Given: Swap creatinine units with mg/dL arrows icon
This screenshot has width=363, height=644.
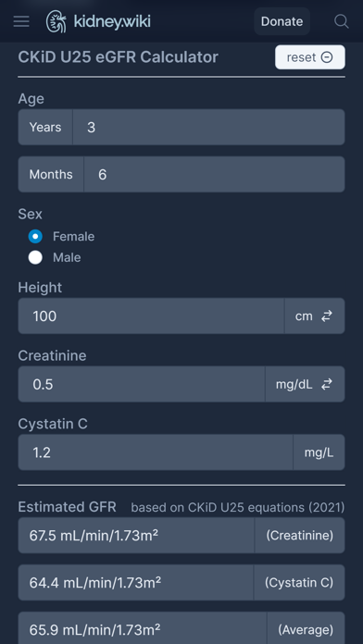Looking at the screenshot, I should pyautogui.click(x=327, y=384).
